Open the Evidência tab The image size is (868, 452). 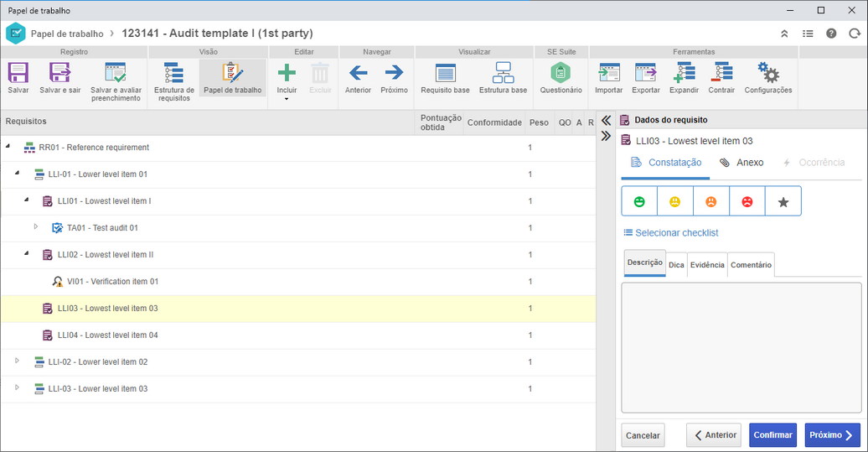click(707, 265)
